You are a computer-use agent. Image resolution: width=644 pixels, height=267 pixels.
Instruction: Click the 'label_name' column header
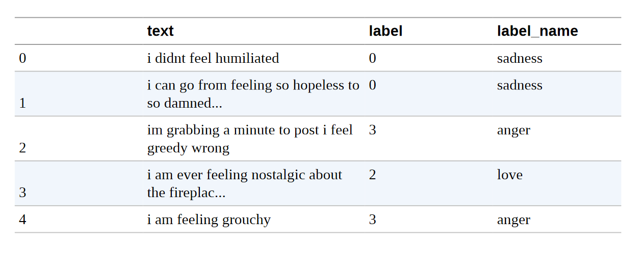click(537, 31)
